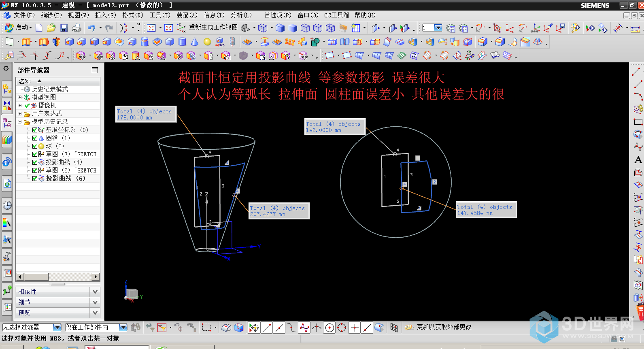This screenshot has height=349, width=644.
Task: Click the Text A tool icon
Action: point(638,160)
